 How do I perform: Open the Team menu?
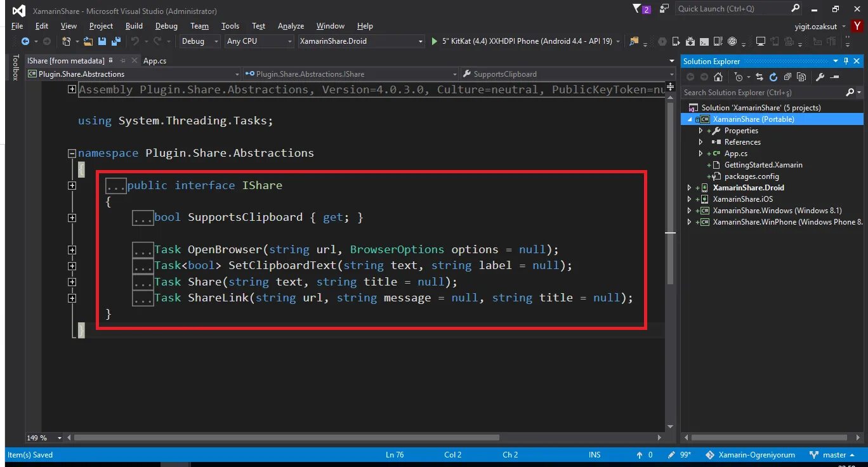click(x=199, y=26)
